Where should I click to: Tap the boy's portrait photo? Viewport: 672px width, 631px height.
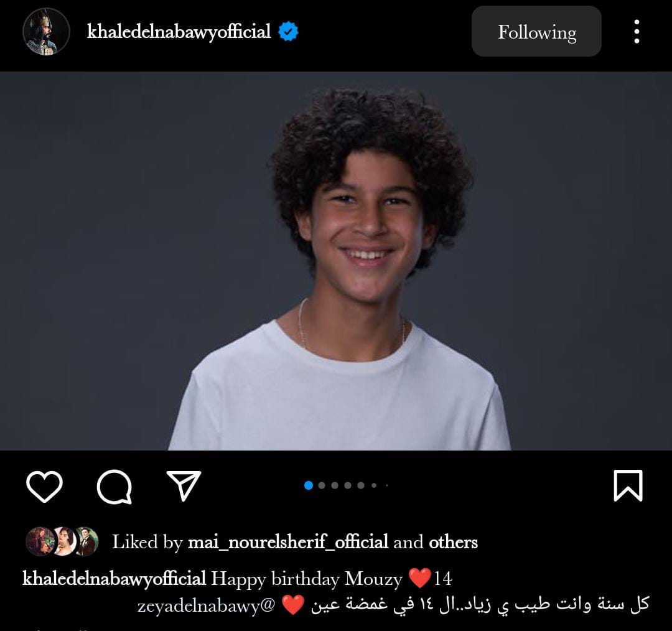pyautogui.click(x=336, y=261)
